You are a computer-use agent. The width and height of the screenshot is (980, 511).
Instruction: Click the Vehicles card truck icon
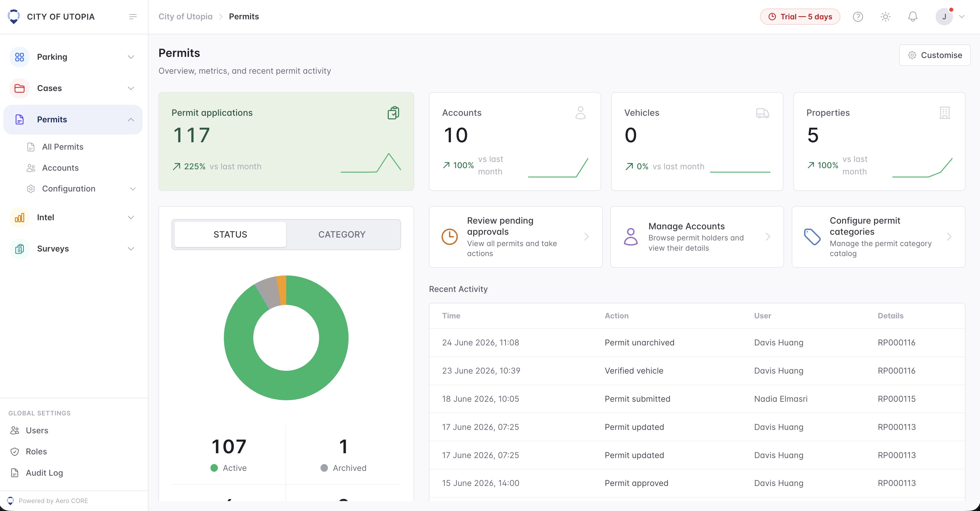tap(762, 113)
